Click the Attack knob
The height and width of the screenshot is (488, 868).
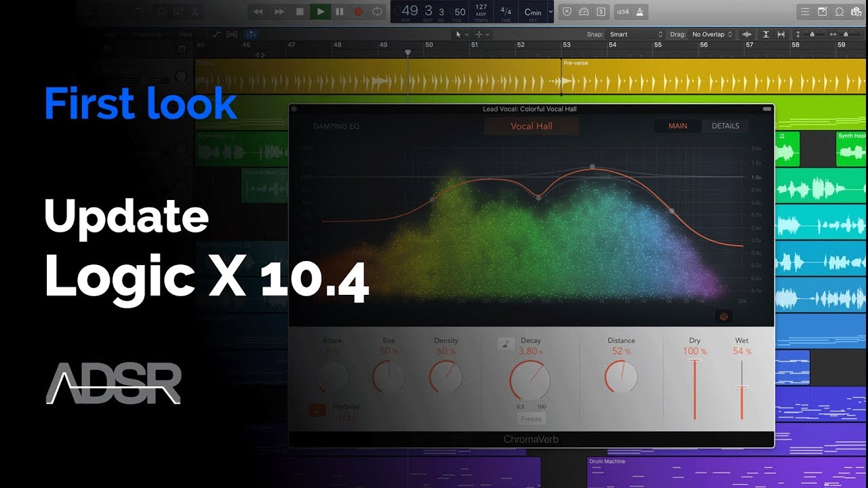(x=332, y=378)
